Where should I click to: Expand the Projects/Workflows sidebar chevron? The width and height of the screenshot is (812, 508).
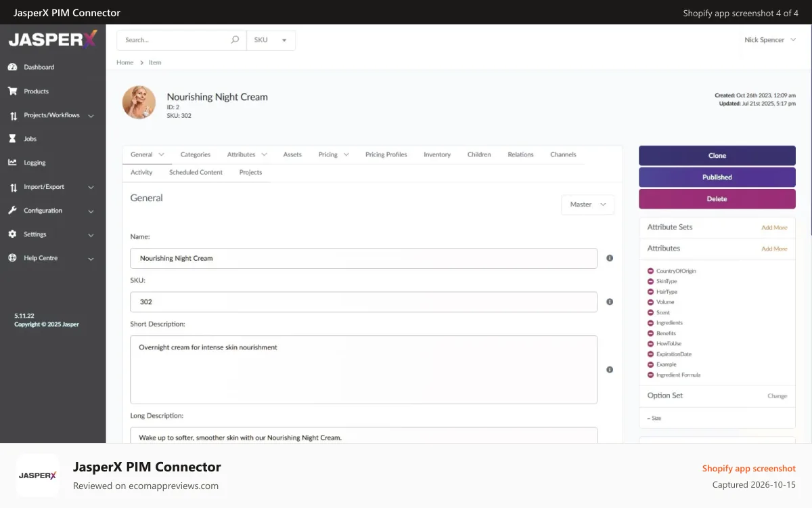point(91,116)
